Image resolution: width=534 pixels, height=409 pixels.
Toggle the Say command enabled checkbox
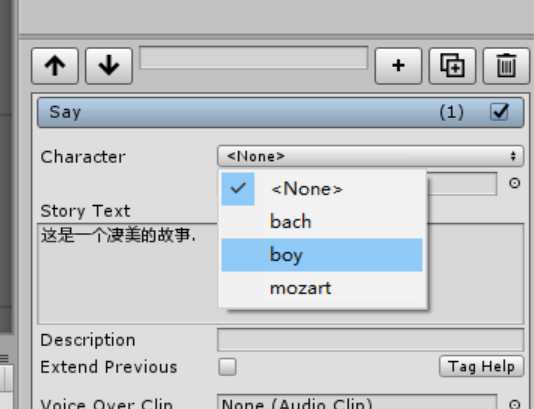[500, 112]
